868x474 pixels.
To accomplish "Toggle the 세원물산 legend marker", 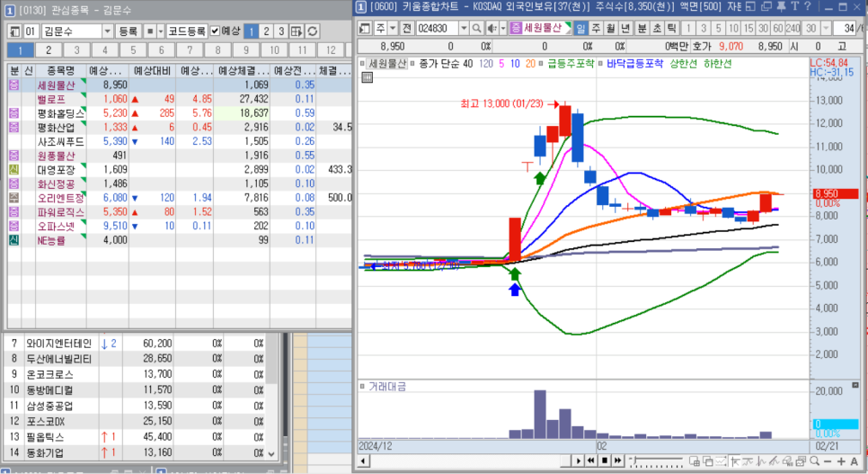I will 363,64.
